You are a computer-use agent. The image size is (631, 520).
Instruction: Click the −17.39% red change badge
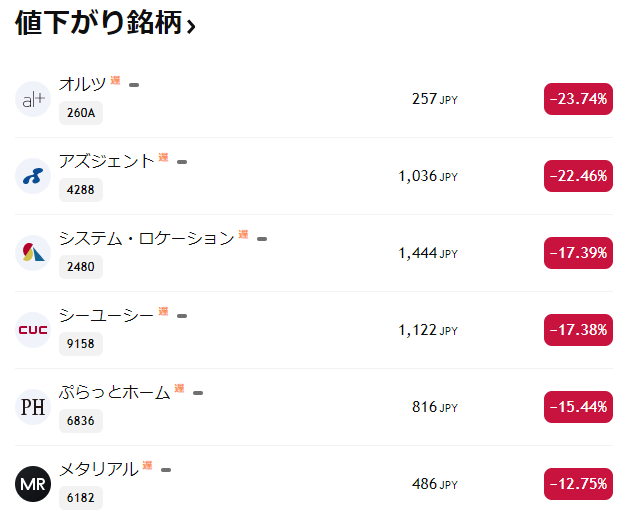[578, 253]
